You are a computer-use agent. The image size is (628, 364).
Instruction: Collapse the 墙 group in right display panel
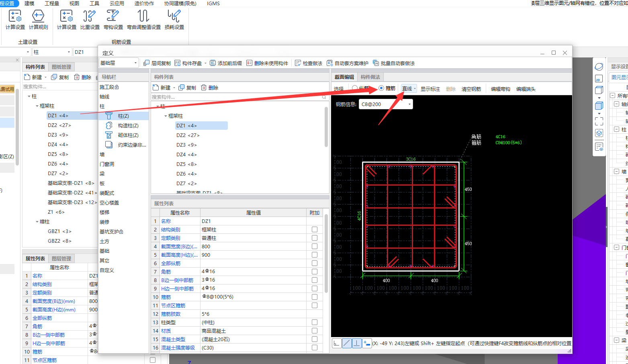click(616, 172)
